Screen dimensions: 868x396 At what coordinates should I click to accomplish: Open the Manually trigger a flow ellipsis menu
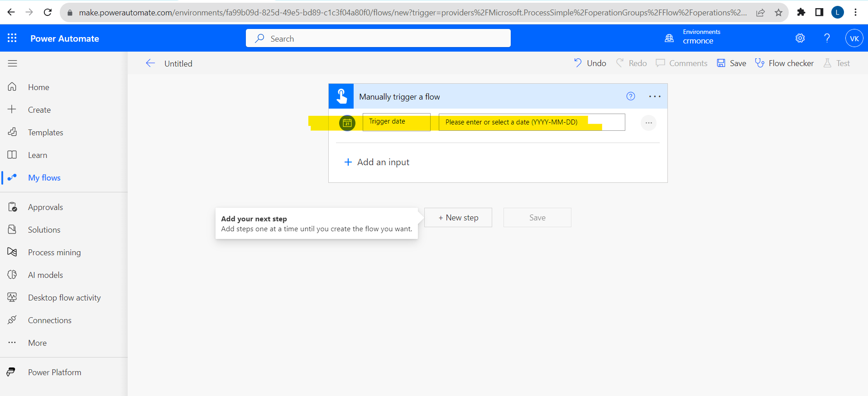(655, 96)
